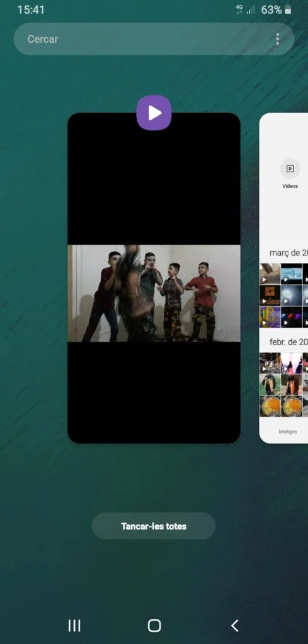The image size is (308, 644).
Task: Select the febr. month header in the gallery
Action: click(288, 341)
